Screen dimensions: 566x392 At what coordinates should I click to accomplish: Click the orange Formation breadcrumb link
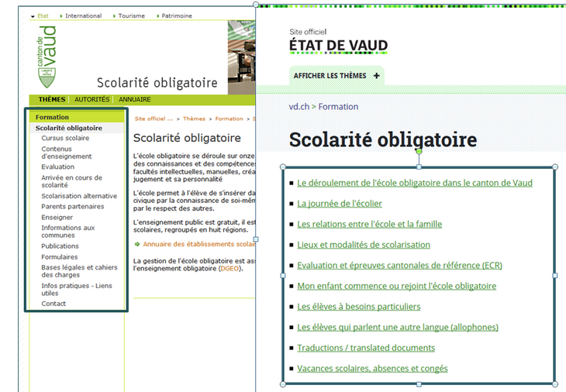[230, 119]
